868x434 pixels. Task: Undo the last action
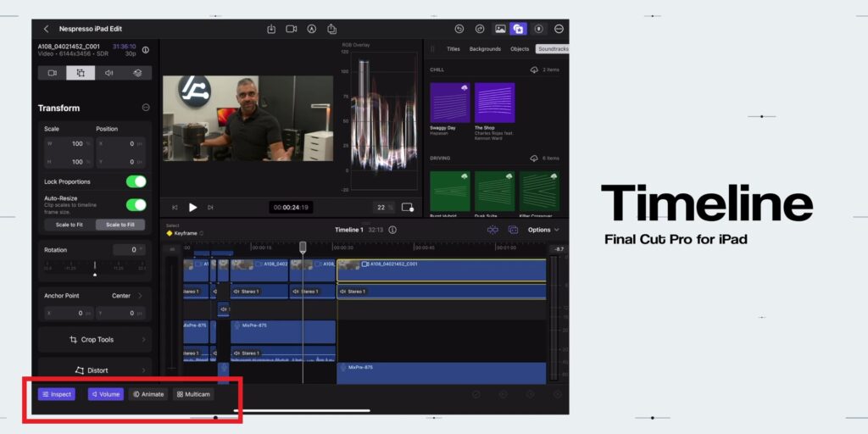point(459,29)
